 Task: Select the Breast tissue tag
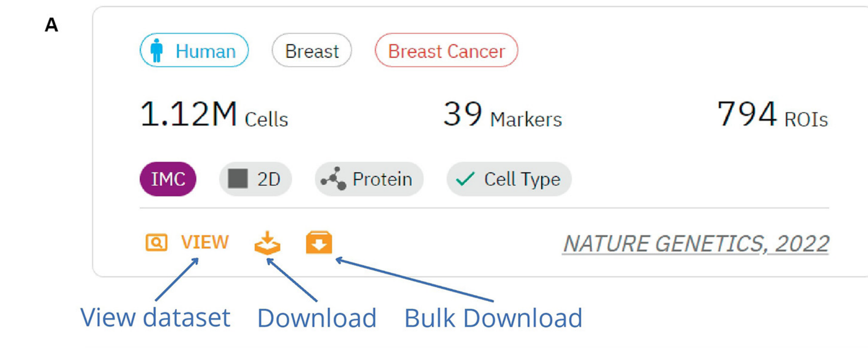click(x=312, y=51)
